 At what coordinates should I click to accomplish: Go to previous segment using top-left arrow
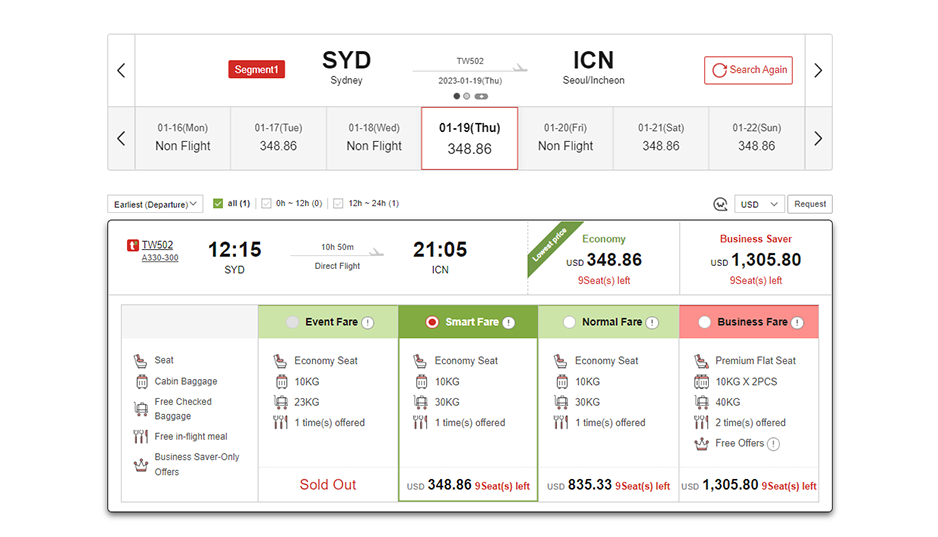(x=121, y=70)
